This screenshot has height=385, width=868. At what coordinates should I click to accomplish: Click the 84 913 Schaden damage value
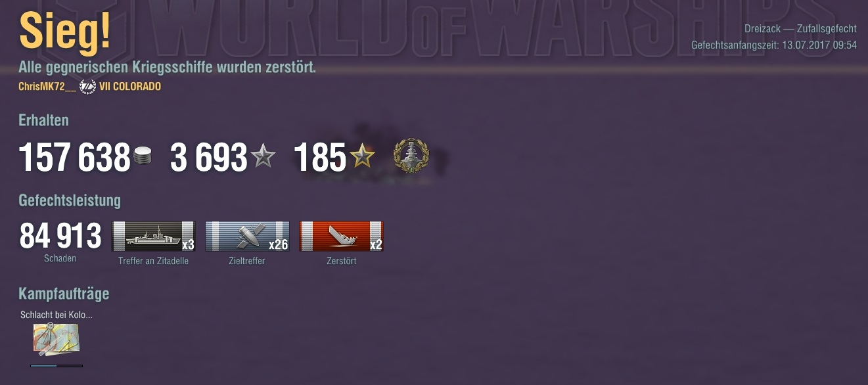pyautogui.click(x=60, y=237)
